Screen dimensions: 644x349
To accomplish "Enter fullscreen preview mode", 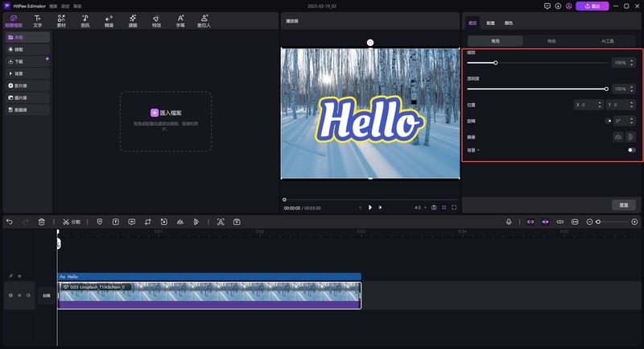I will (x=454, y=207).
